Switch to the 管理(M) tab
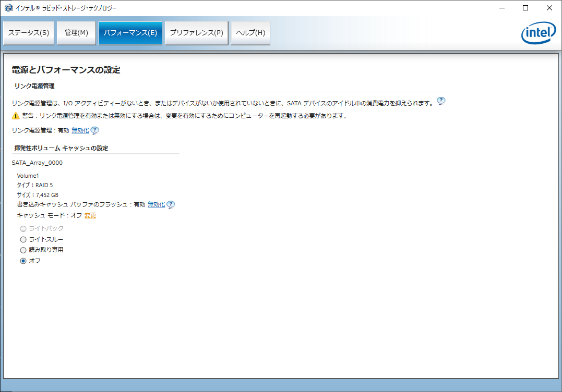Image resolution: width=562 pixels, height=392 pixels. coord(76,33)
